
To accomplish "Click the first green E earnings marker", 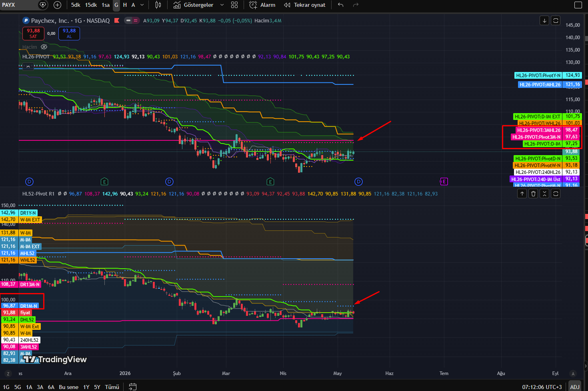I will click(x=104, y=182).
